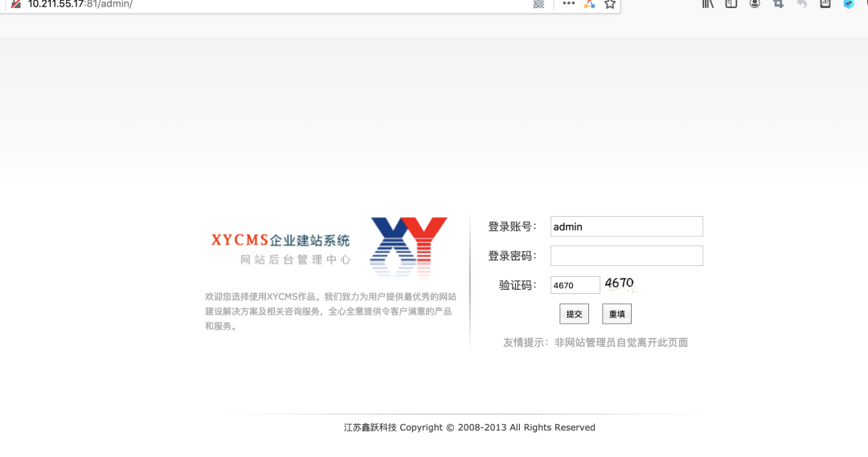Click the 网站后台管理中心 subtitle
Image resolution: width=868 pixels, height=457 pixels.
coord(296,259)
